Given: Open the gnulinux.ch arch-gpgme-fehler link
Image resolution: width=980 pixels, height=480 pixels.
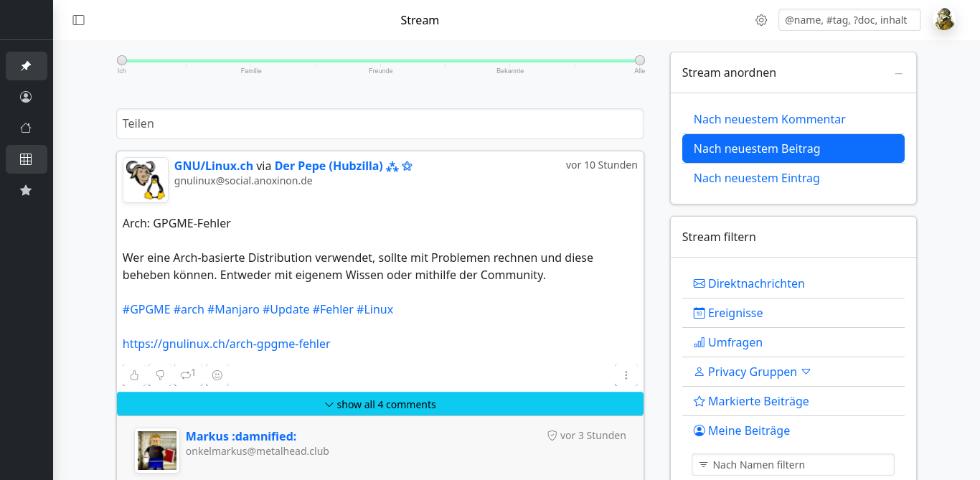Looking at the screenshot, I should [226, 344].
